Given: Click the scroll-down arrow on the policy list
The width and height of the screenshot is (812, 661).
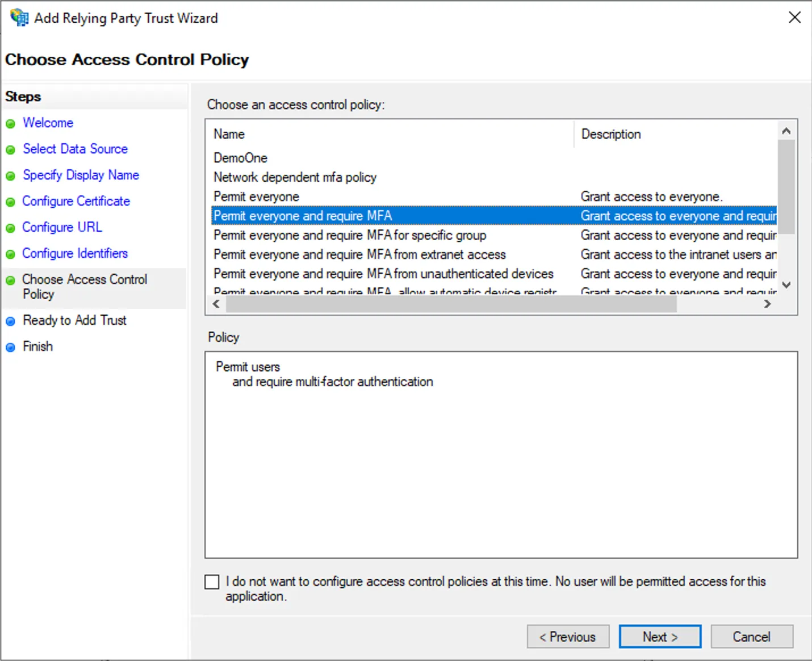Looking at the screenshot, I should [x=786, y=286].
